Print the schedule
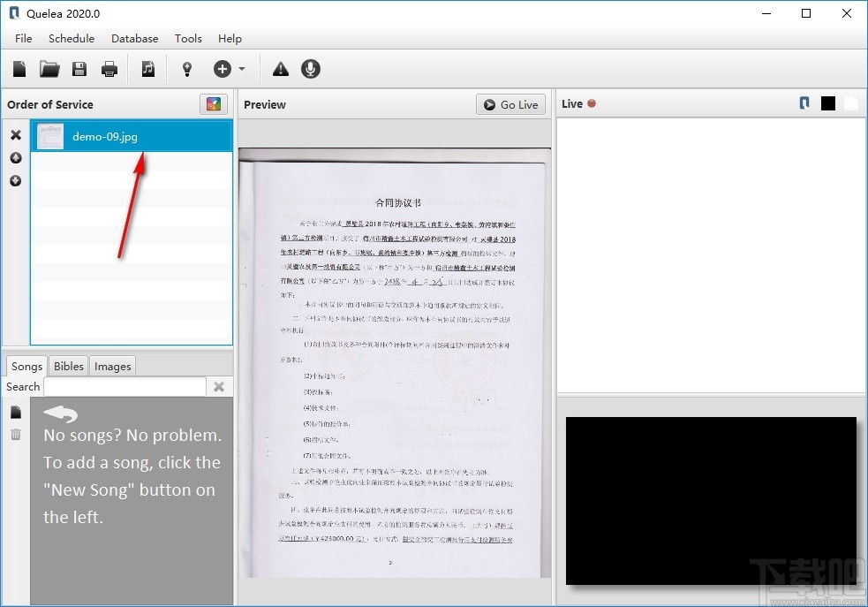The image size is (868, 607). [109, 69]
